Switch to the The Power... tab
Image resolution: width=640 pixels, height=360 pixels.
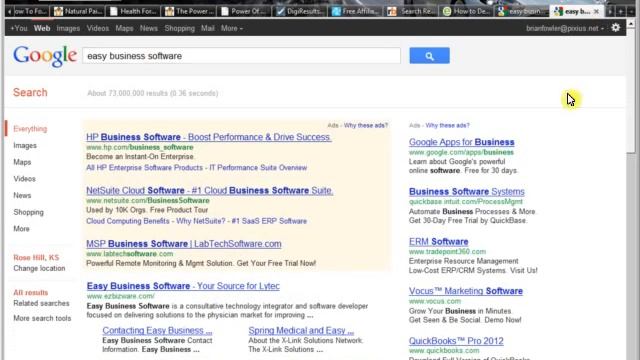pos(189,11)
